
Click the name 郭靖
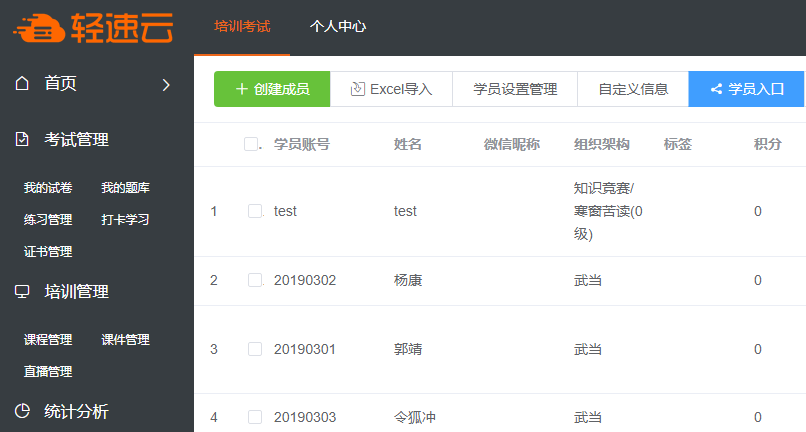[408, 349]
